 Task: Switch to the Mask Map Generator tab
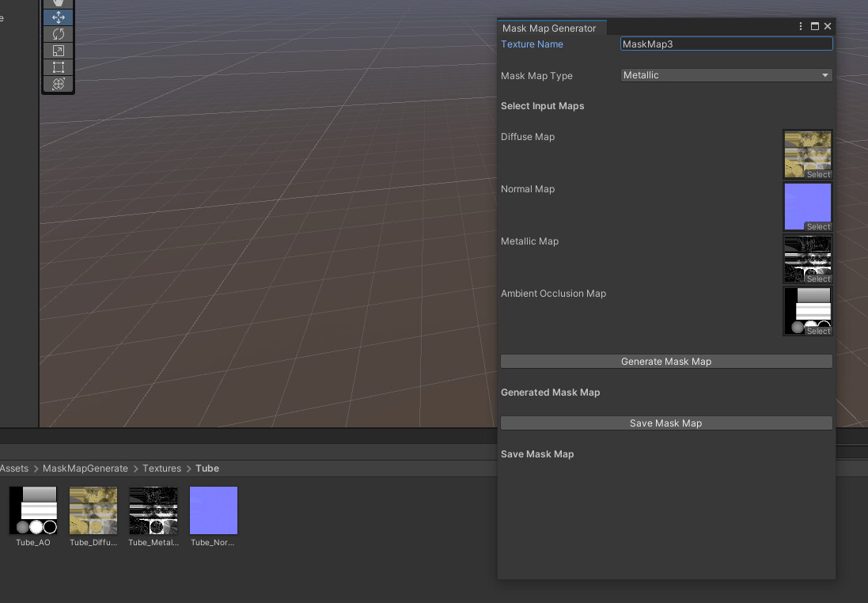[549, 28]
